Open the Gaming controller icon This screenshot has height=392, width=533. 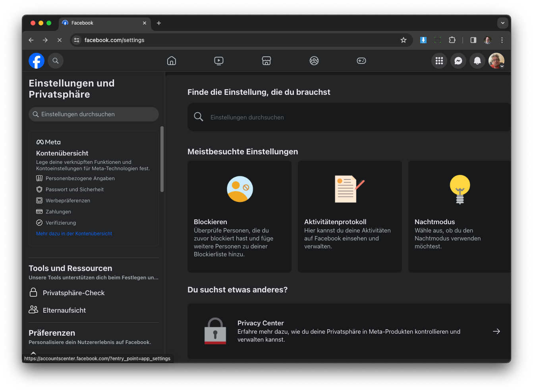click(x=361, y=61)
